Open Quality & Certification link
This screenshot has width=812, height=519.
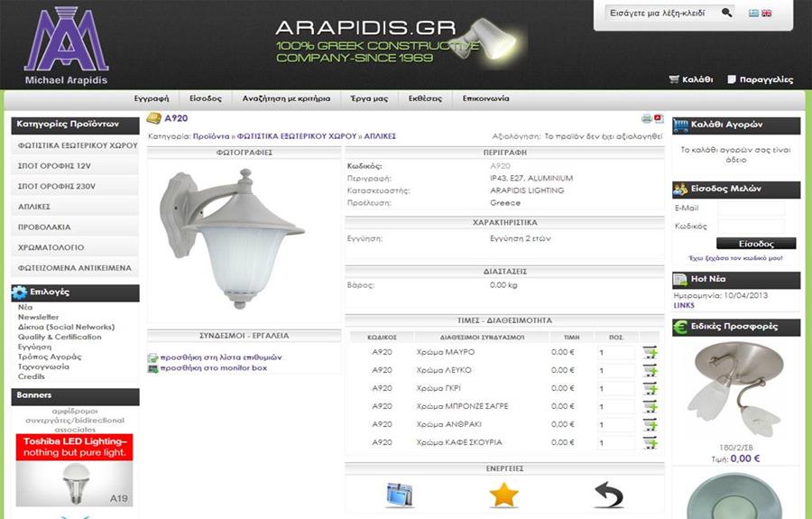tap(60, 337)
